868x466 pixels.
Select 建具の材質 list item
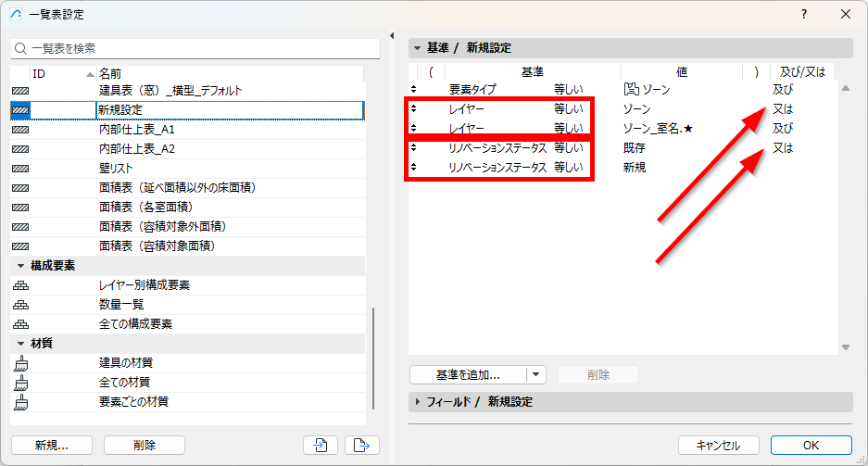(x=126, y=363)
